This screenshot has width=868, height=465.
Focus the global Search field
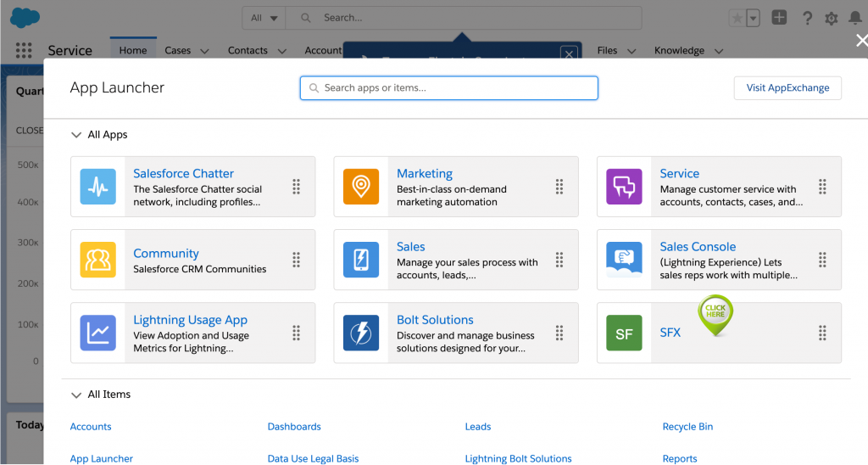point(464,18)
